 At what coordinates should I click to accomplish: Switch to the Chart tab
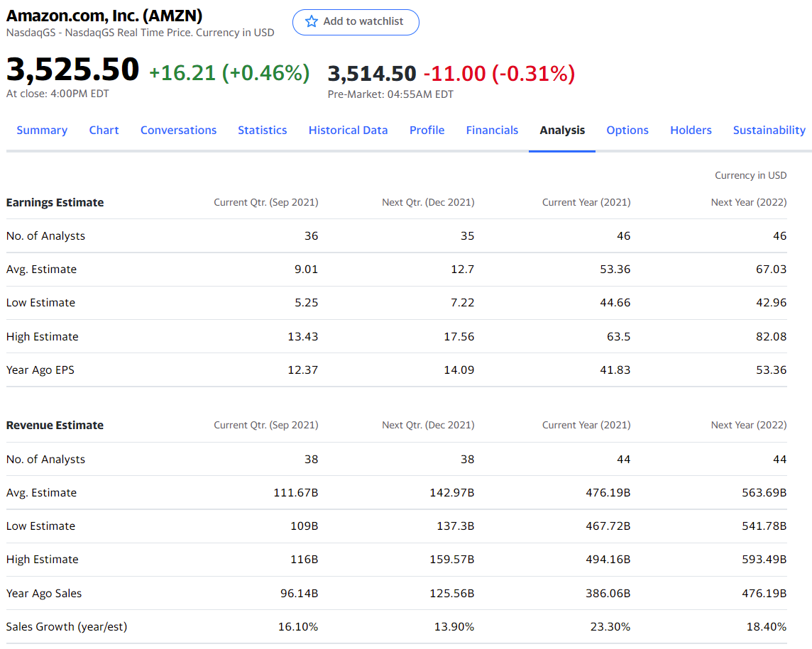[104, 130]
